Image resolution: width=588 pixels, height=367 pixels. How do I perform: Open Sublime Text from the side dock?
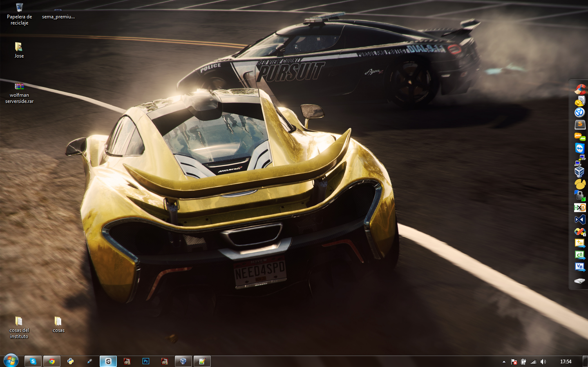click(x=580, y=124)
